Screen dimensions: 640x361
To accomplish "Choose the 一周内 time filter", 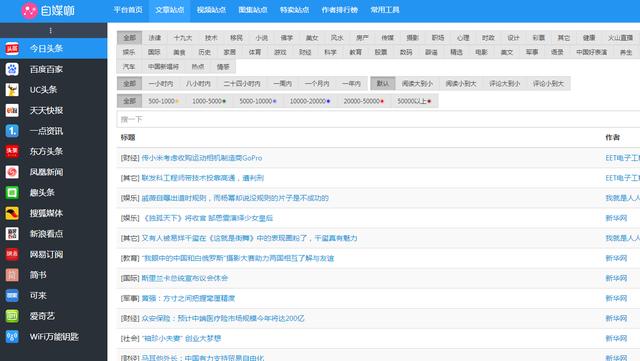I will pyautogui.click(x=282, y=84).
